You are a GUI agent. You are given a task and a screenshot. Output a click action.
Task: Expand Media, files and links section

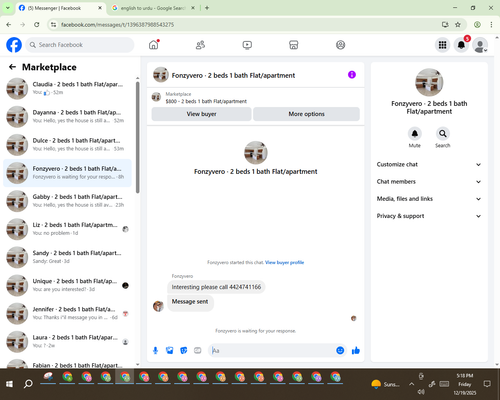(x=429, y=199)
